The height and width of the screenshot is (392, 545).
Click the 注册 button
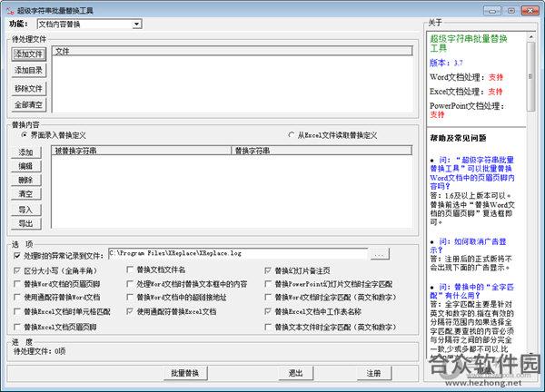373,373
